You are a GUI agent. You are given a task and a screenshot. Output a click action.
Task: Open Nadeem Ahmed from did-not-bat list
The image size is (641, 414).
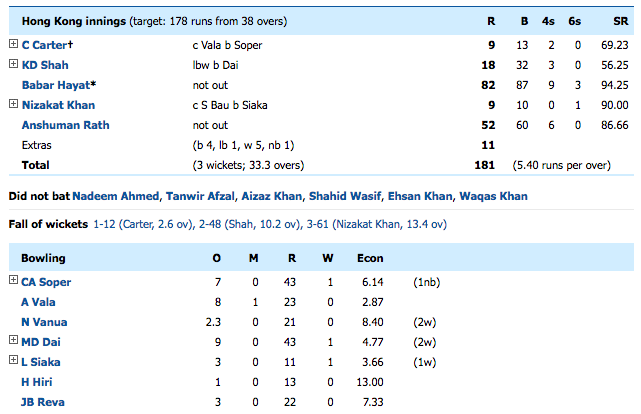coord(115,196)
